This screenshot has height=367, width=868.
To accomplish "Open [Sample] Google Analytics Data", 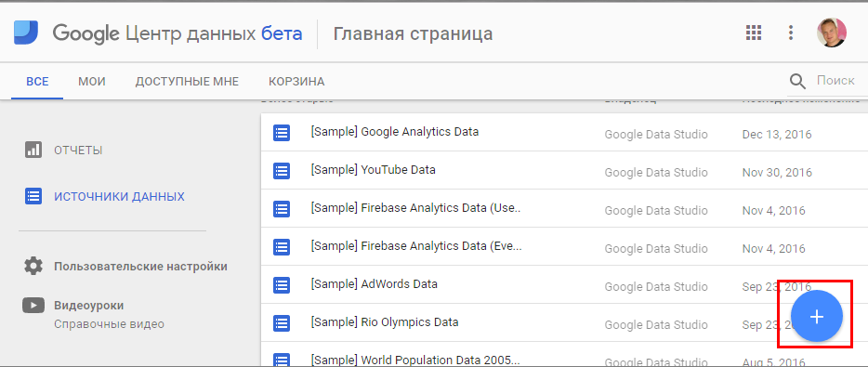I will [395, 132].
